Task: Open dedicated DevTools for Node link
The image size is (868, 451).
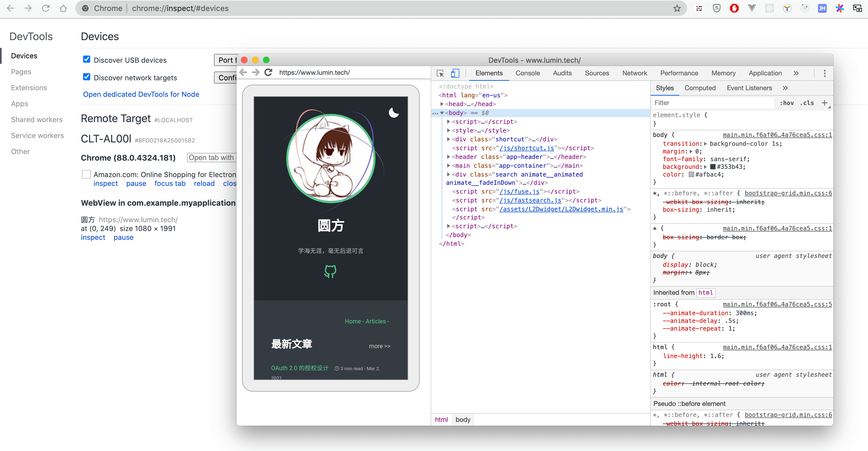Action: pos(141,94)
